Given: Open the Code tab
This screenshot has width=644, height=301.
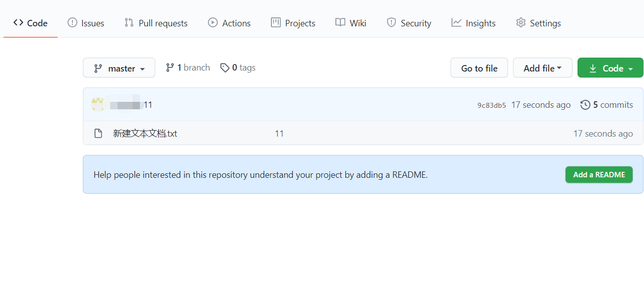Looking at the screenshot, I should 31,23.
